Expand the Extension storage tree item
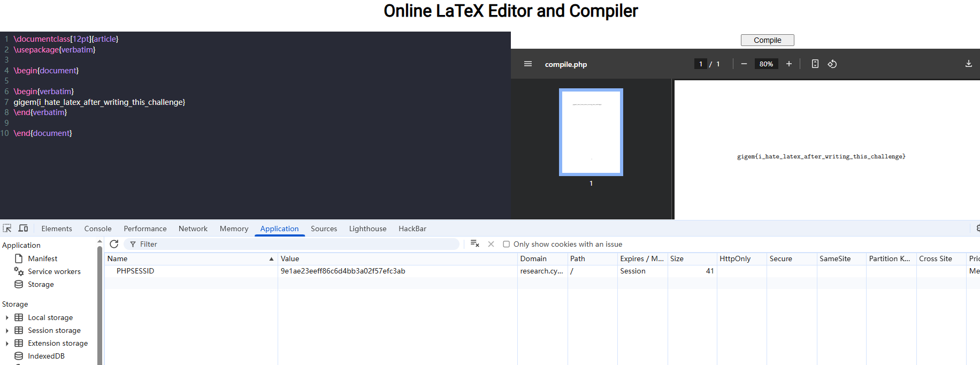The height and width of the screenshot is (365, 980). tap(7, 343)
